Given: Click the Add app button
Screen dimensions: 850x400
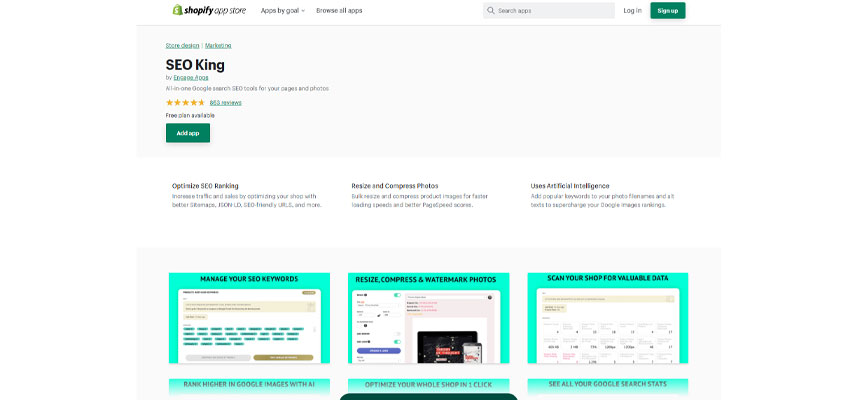Looking at the screenshot, I should pyautogui.click(x=188, y=133).
